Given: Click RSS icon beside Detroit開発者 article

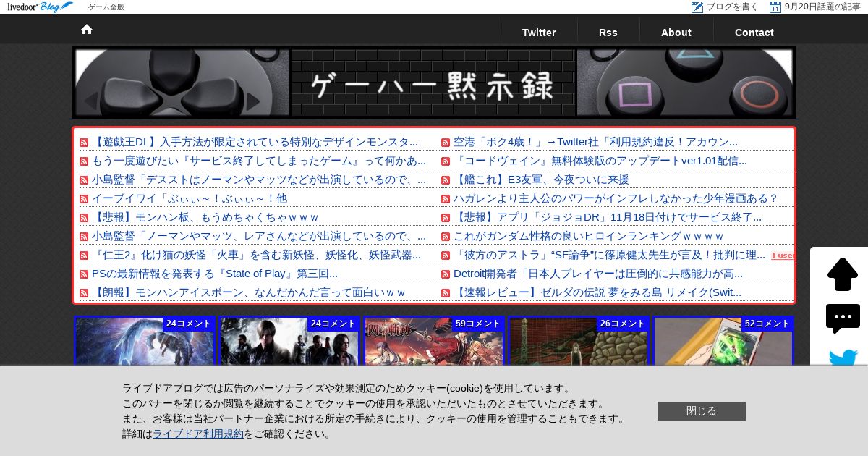Looking at the screenshot, I should pos(446,274).
